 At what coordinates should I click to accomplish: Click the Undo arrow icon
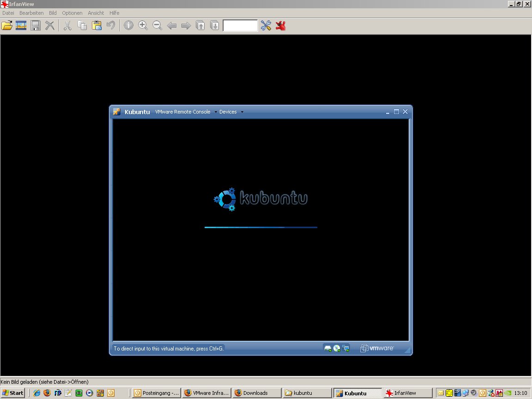[x=111, y=25]
